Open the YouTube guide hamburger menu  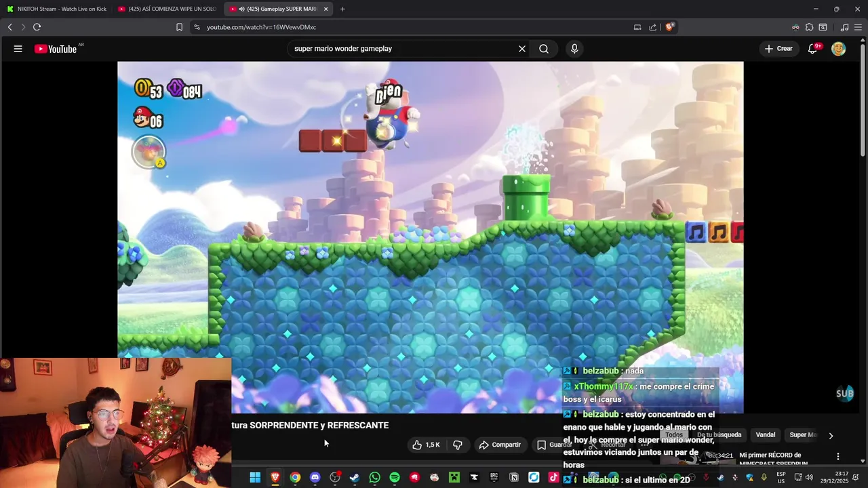tap(18, 49)
